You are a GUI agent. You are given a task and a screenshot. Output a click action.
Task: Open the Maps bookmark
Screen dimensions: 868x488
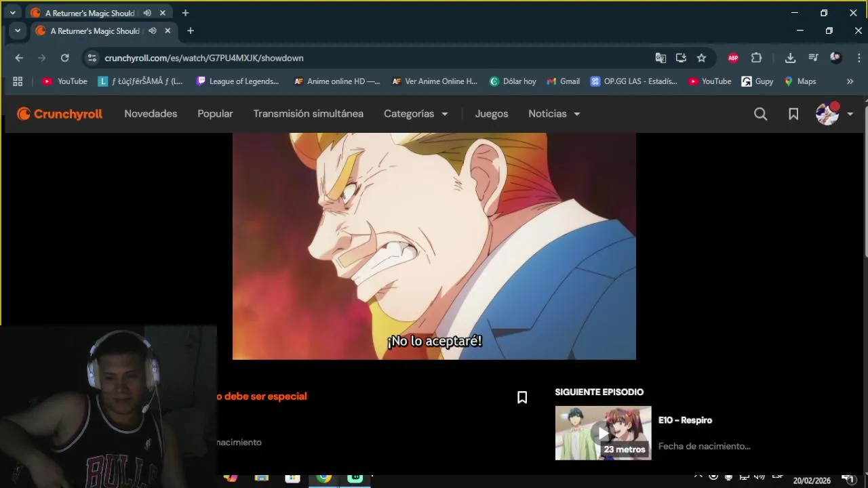[800, 81]
